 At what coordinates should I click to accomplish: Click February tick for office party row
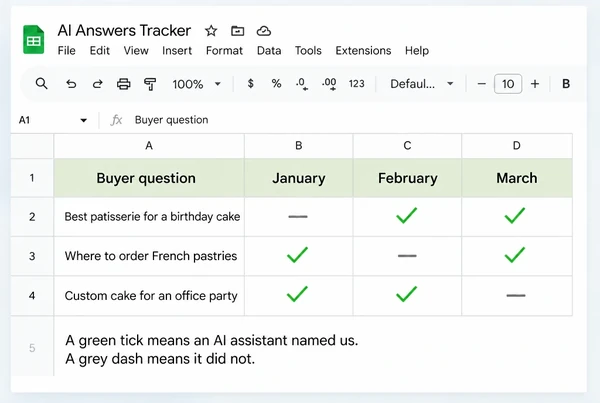[407, 295]
